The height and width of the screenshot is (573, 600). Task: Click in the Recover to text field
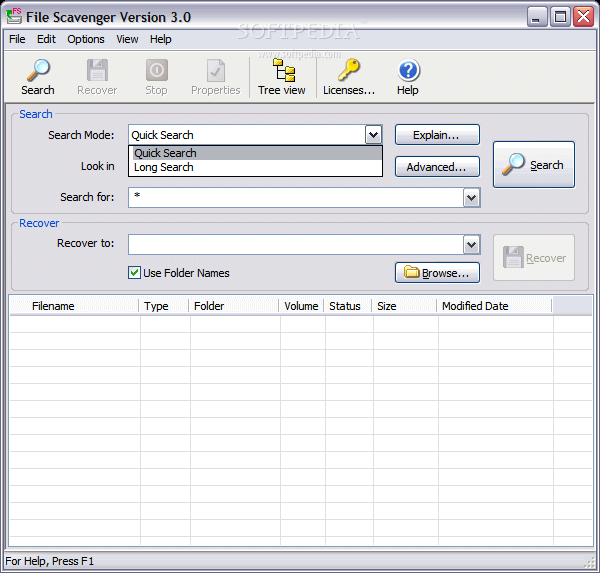296,245
